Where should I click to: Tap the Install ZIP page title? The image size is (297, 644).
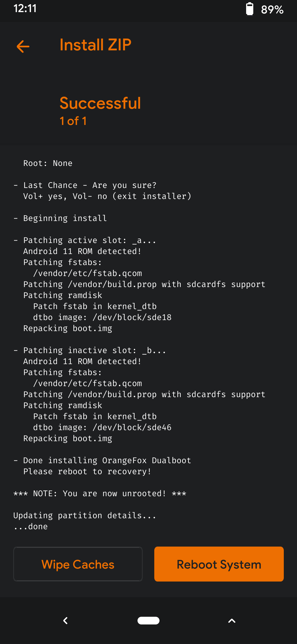(x=95, y=45)
